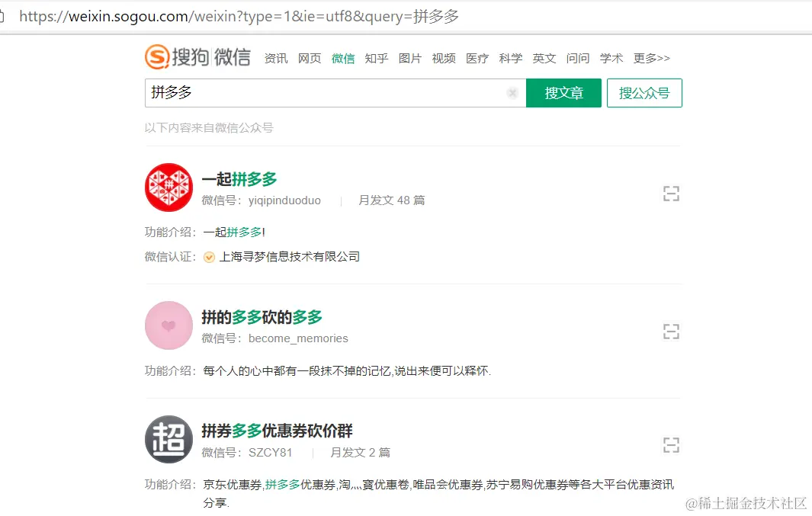Click the 月发文 2 篇 text
Screen dimensions: 812x516
pos(361,452)
